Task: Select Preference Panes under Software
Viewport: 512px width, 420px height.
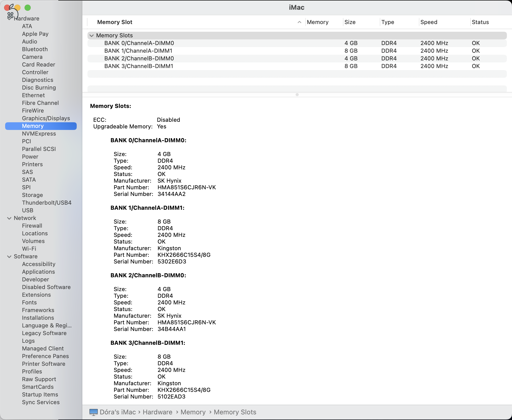Action: coord(45,356)
